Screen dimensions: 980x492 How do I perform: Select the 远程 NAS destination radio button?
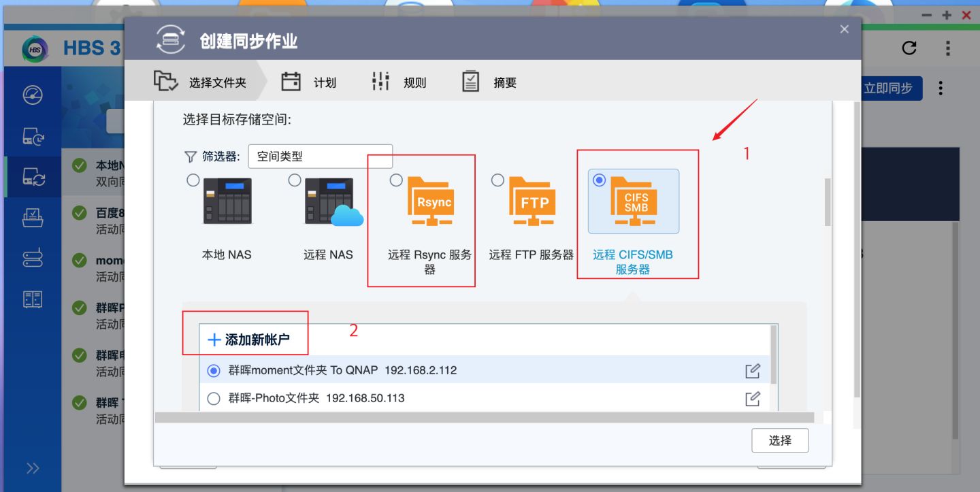click(x=295, y=180)
